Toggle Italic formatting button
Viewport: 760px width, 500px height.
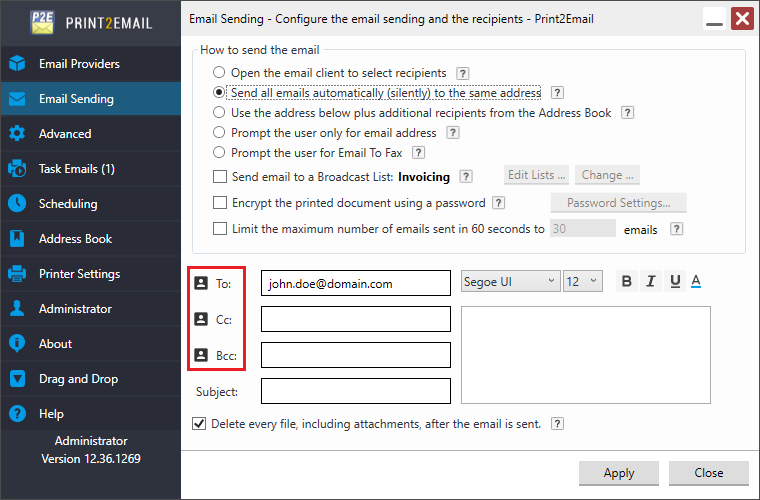pyautogui.click(x=651, y=281)
